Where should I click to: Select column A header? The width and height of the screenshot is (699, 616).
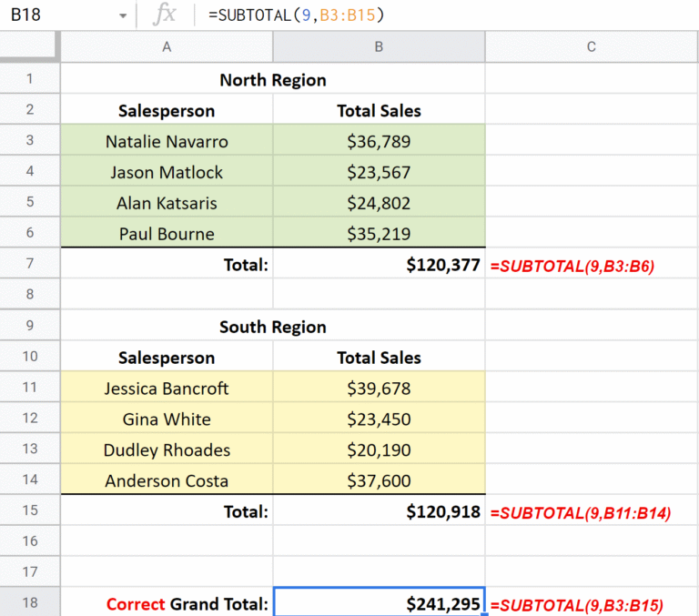(x=167, y=46)
